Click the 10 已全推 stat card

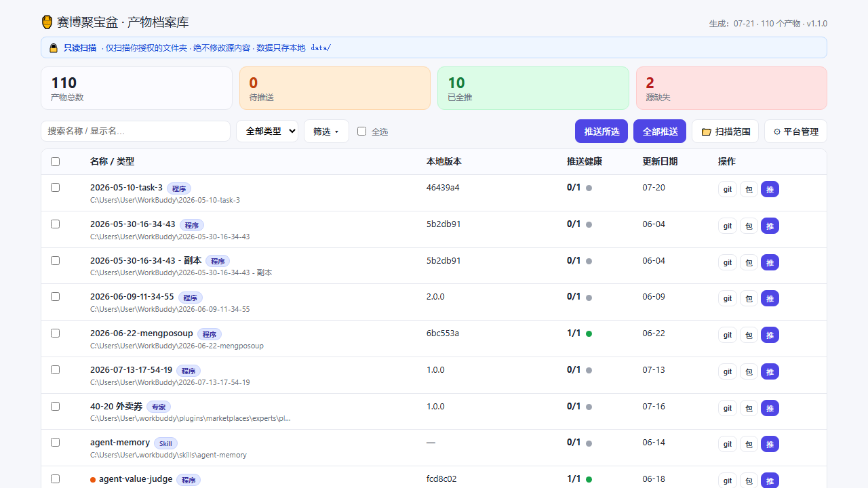pos(533,88)
